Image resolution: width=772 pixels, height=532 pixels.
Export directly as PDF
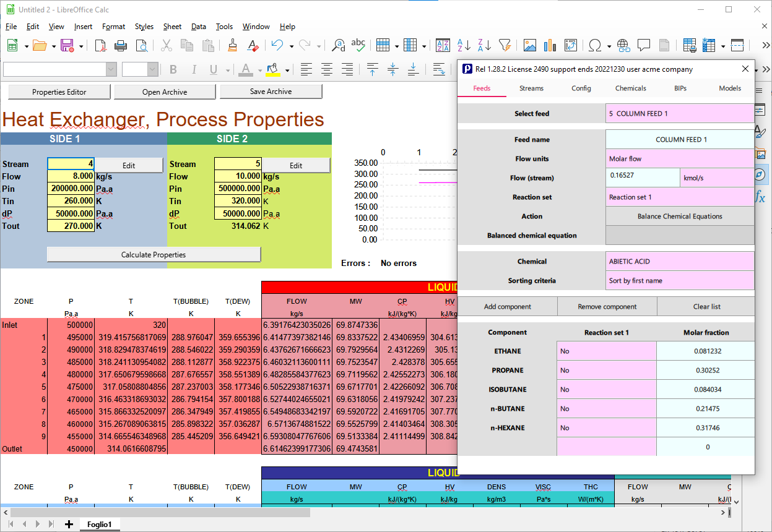(100, 45)
